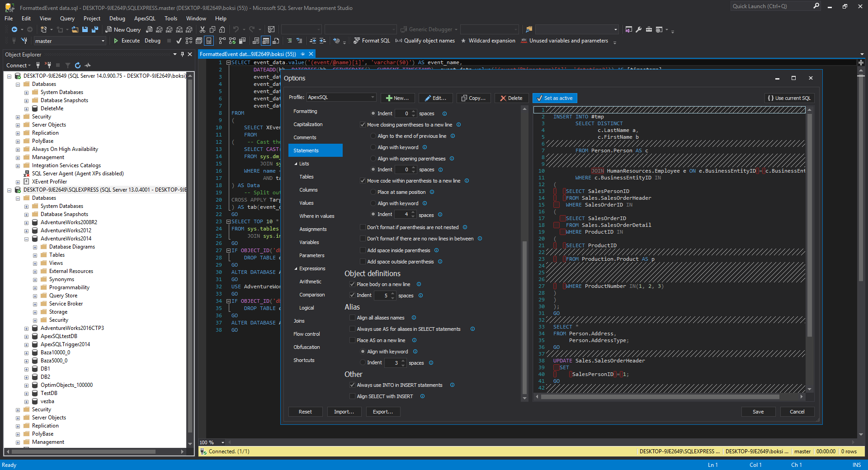The height and width of the screenshot is (470, 868).
Task: Click the Options panel vertical scrollbar
Action: [524, 316]
